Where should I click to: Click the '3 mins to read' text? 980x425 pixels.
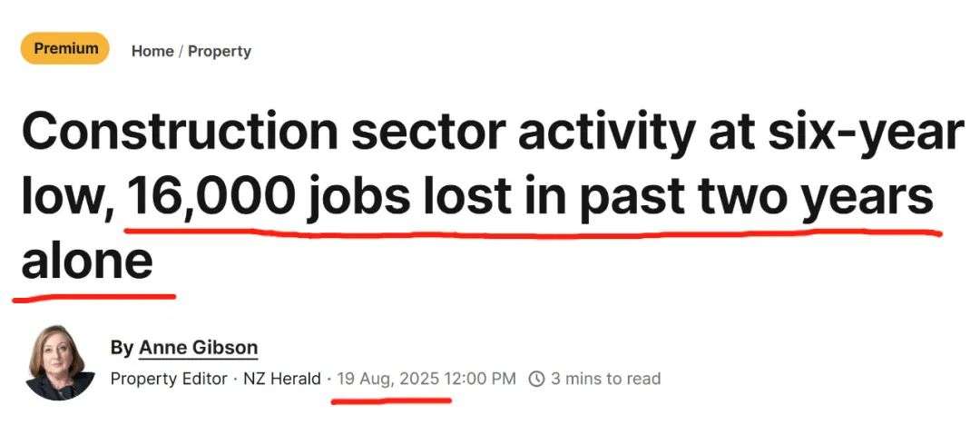tap(605, 378)
